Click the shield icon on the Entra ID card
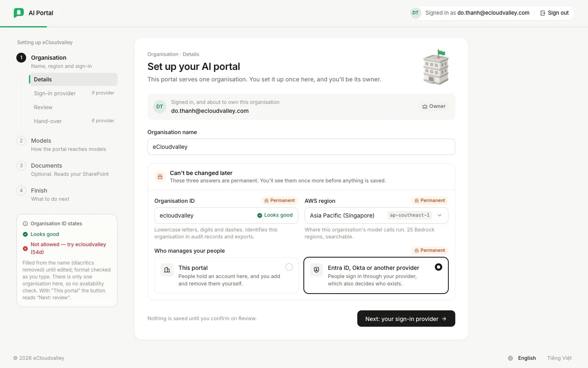The height and width of the screenshot is (368, 588). coord(316,270)
